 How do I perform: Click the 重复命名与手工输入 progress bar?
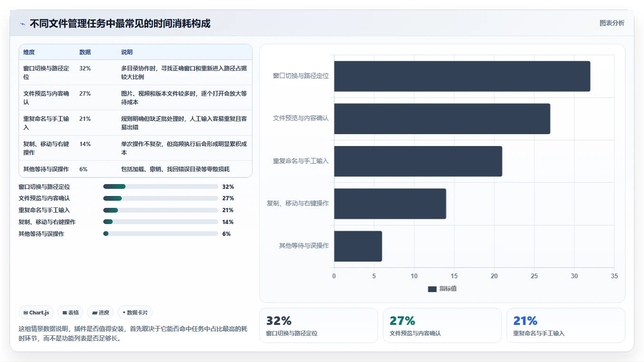(160, 210)
